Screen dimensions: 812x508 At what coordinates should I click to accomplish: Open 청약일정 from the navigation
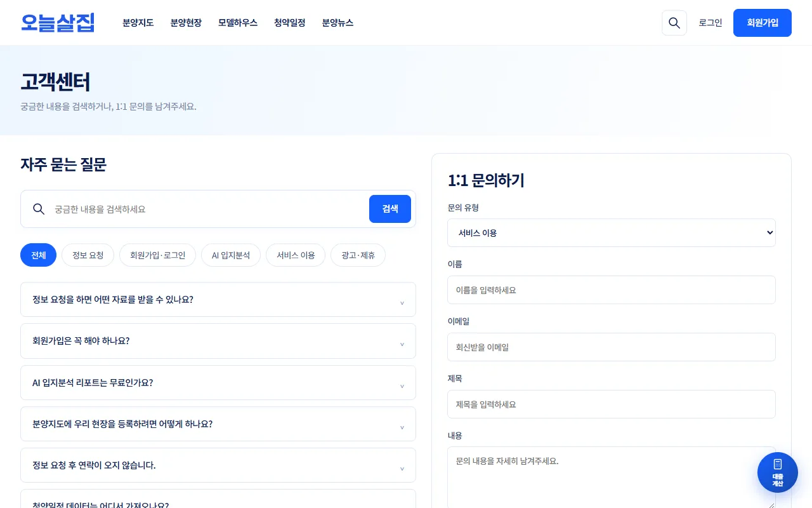click(290, 23)
